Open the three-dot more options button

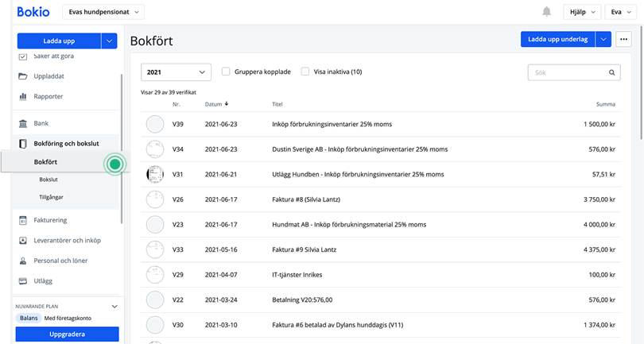pos(623,39)
